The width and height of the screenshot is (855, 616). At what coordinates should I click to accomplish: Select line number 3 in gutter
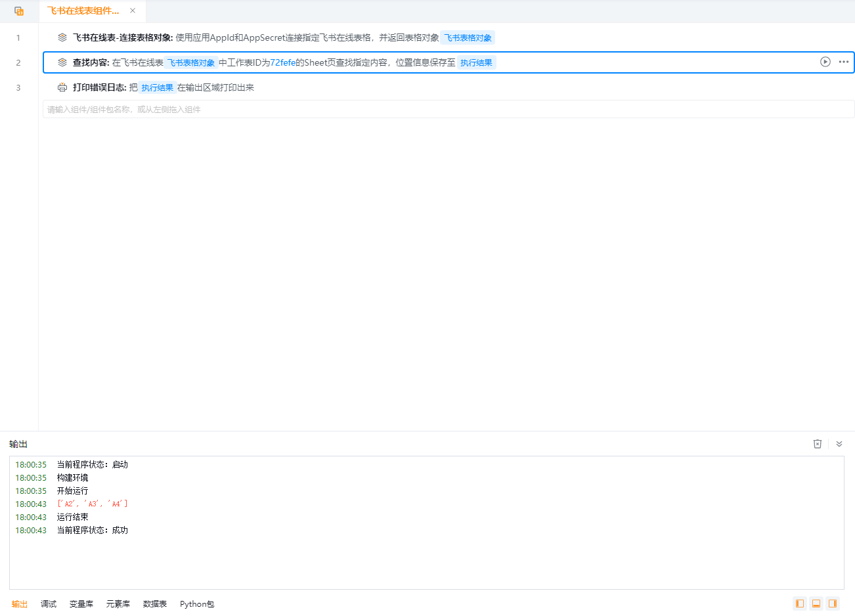(x=18, y=87)
